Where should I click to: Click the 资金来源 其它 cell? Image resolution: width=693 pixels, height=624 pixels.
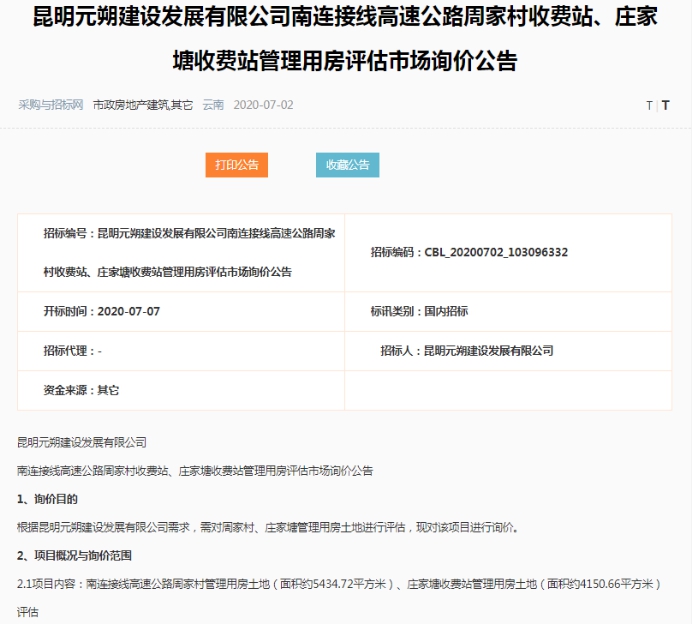click(x=81, y=390)
